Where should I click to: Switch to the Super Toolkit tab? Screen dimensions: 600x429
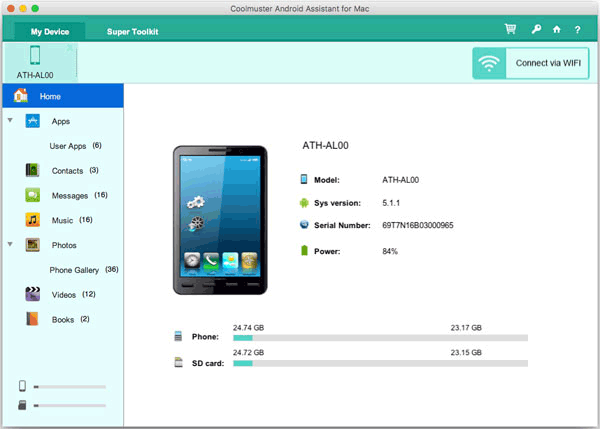coord(132,31)
